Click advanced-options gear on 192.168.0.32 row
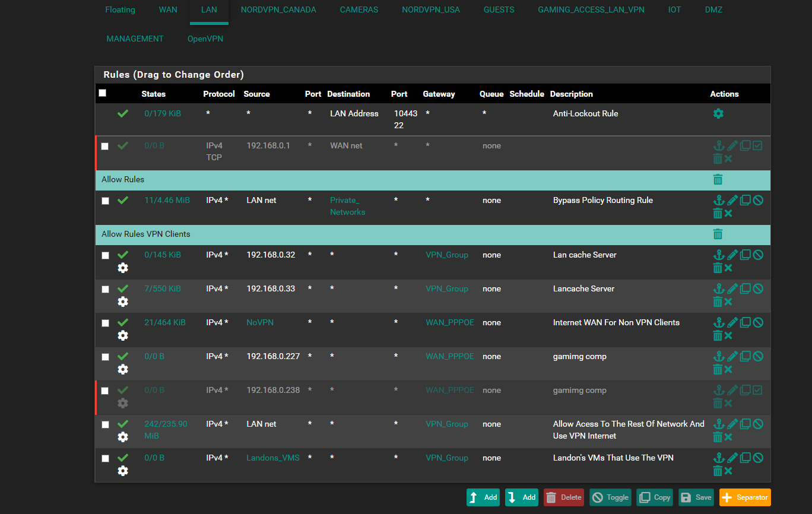 point(123,268)
